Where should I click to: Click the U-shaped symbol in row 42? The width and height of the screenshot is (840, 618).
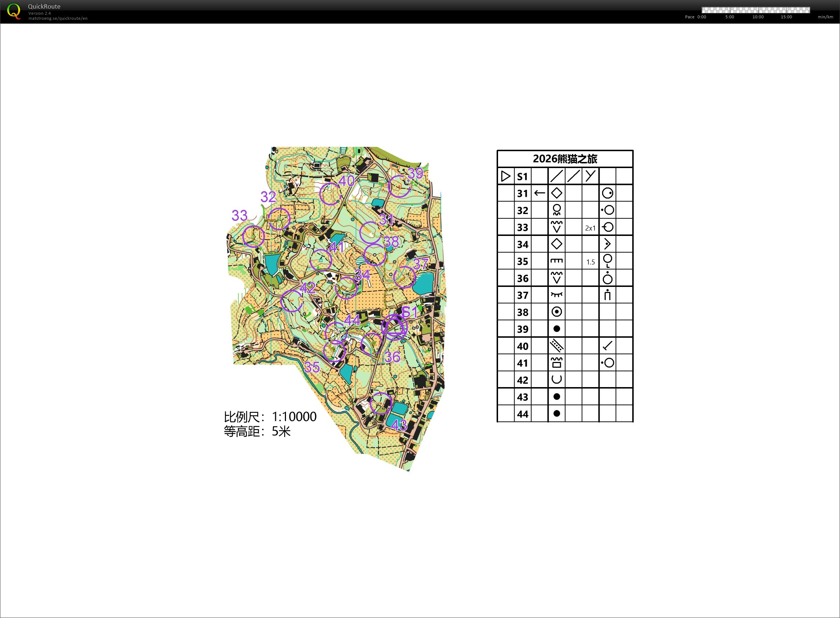556,379
